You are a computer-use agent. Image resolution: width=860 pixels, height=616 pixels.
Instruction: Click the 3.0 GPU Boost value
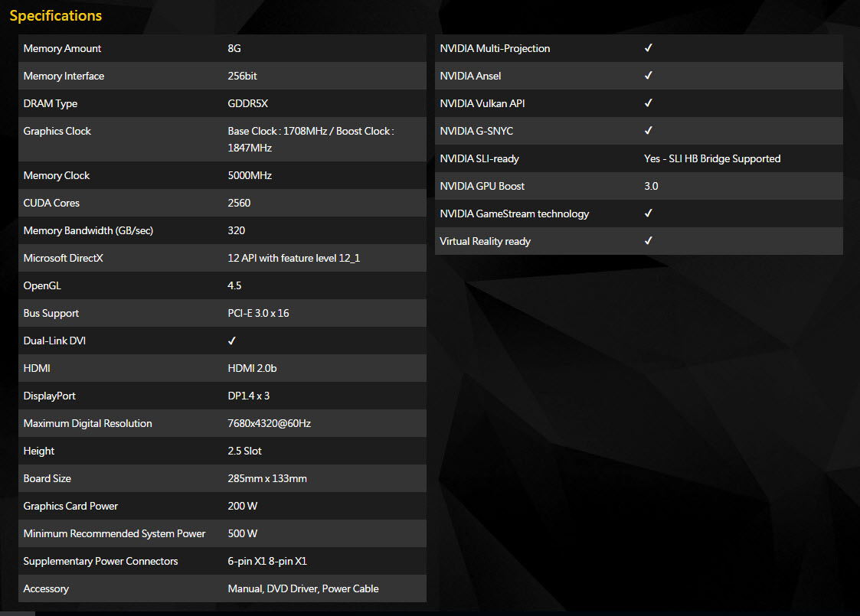click(651, 187)
